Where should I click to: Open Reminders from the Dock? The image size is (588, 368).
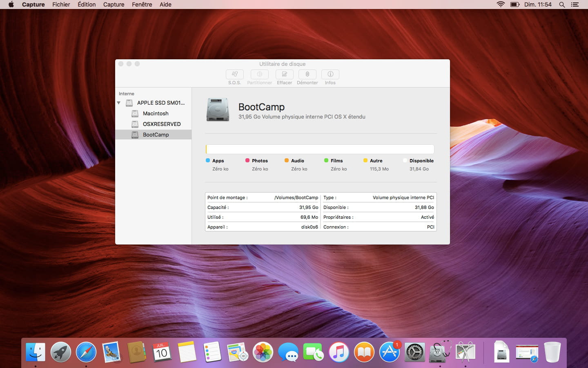[x=212, y=352]
